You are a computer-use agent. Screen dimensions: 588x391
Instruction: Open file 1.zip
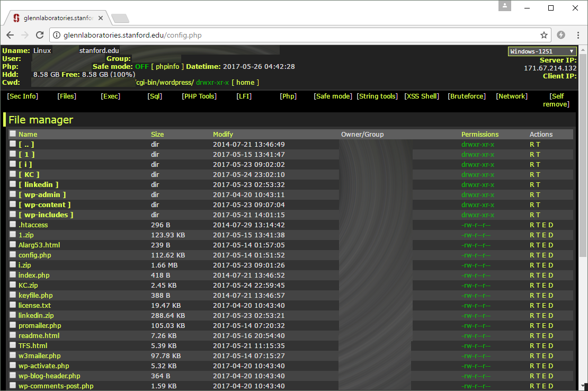[26, 235]
